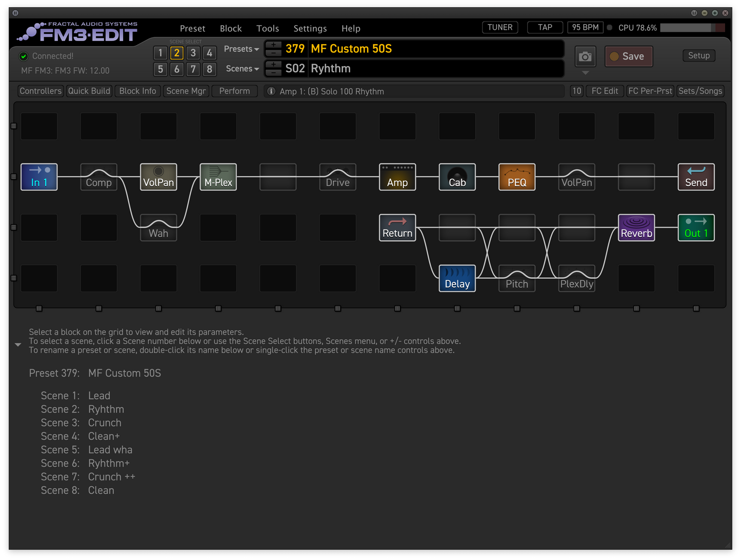The image size is (741, 560).
Task: Step to next preset with plus button
Action: click(274, 45)
